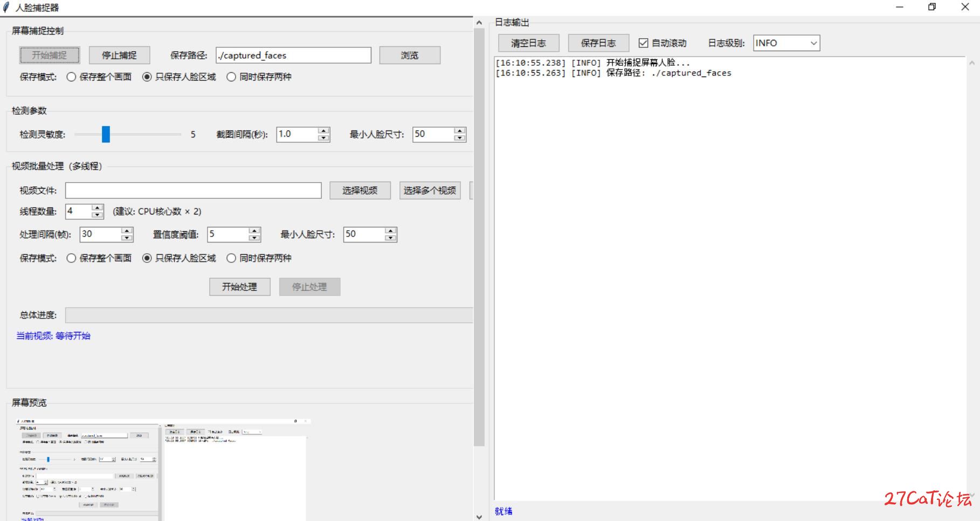Click 浏览 to browse save path

(410, 55)
